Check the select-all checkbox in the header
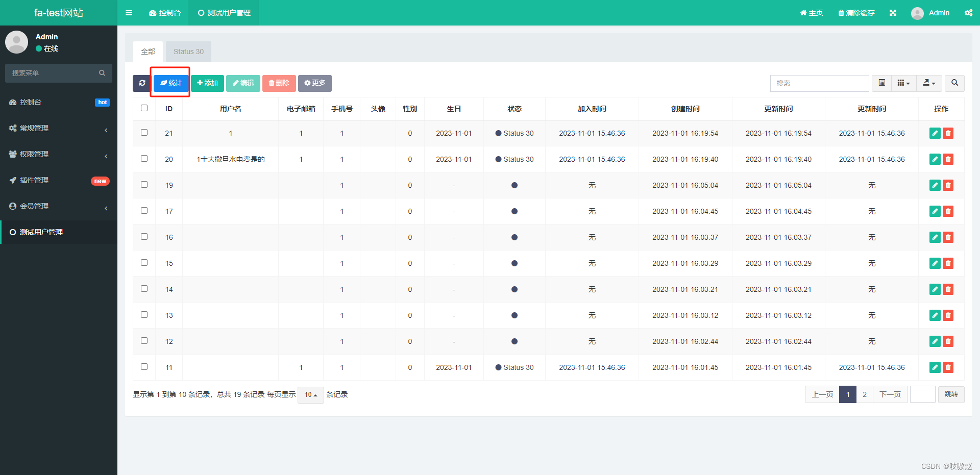Screen dimensions: 980x475 pyautogui.click(x=144, y=108)
